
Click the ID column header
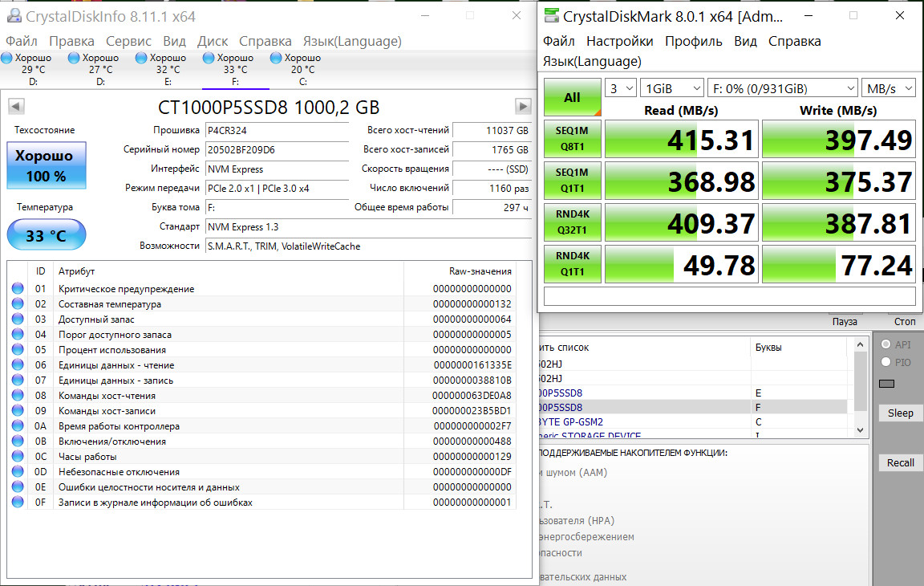[x=41, y=271]
